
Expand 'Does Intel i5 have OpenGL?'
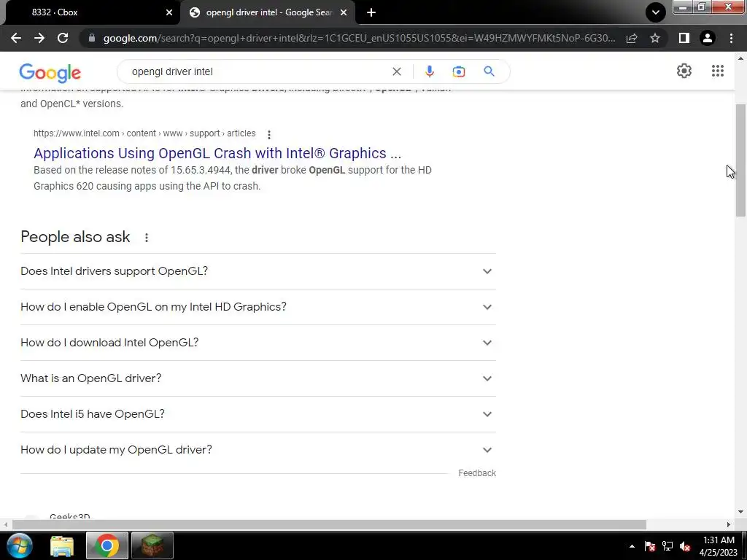pyautogui.click(x=258, y=414)
